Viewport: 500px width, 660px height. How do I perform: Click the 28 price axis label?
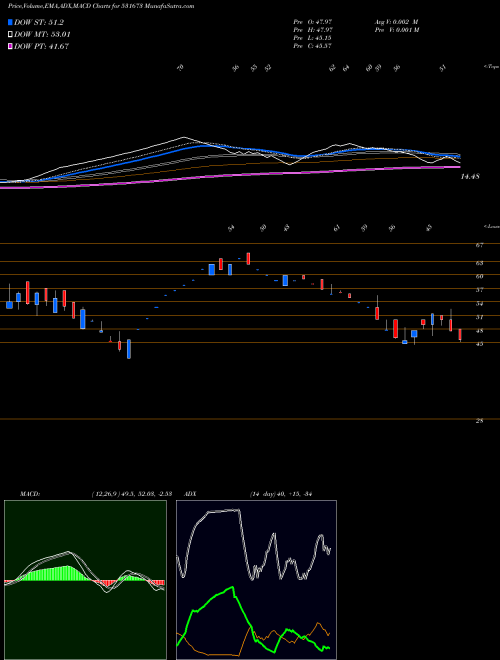479,420
